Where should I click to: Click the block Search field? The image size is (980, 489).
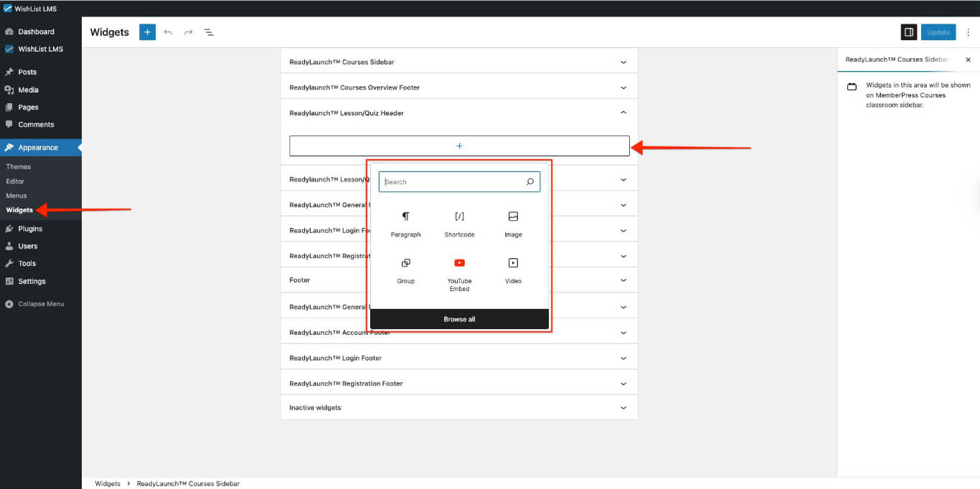click(x=452, y=182)
